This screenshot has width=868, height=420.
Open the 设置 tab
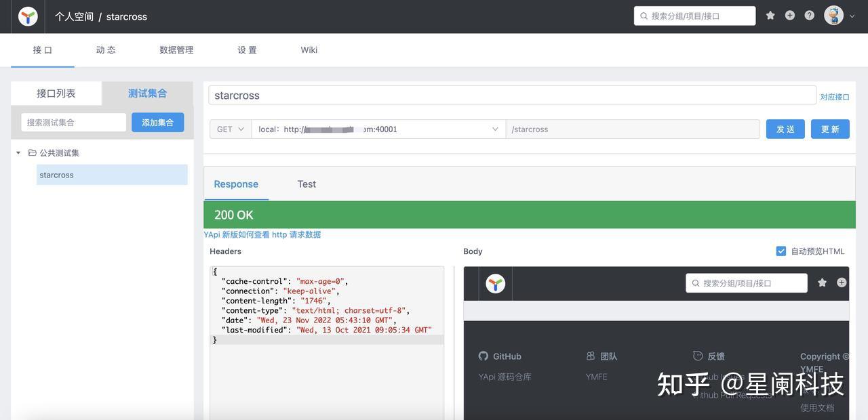(x=247, y=50)
